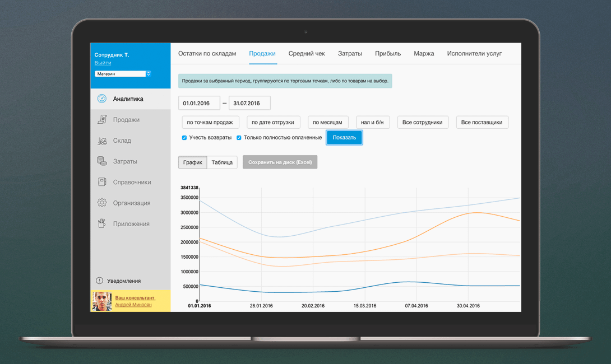The width and height of the screenshot is (611, 364).
Task: Untick Только полностью оплаченные checkbox
Action: [239, 138]
